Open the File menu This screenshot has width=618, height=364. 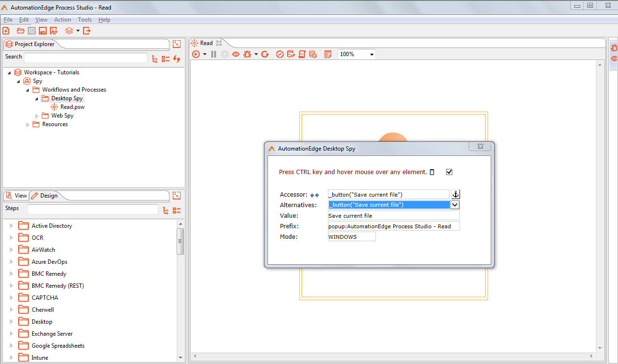[8, 20]
